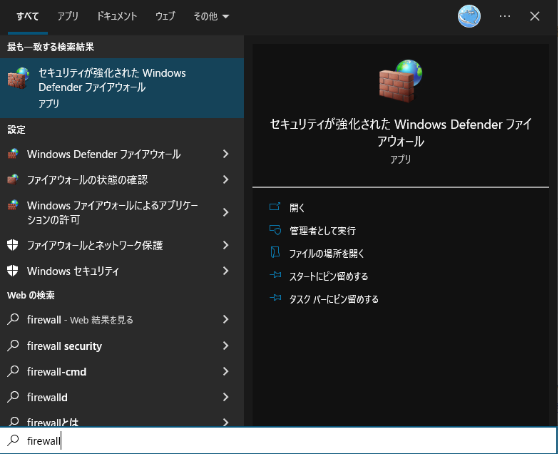Click the 管理者として実行 shield icon
Image resolution: width=558 pixels, height=454 pixels.
tap(275, 230)
